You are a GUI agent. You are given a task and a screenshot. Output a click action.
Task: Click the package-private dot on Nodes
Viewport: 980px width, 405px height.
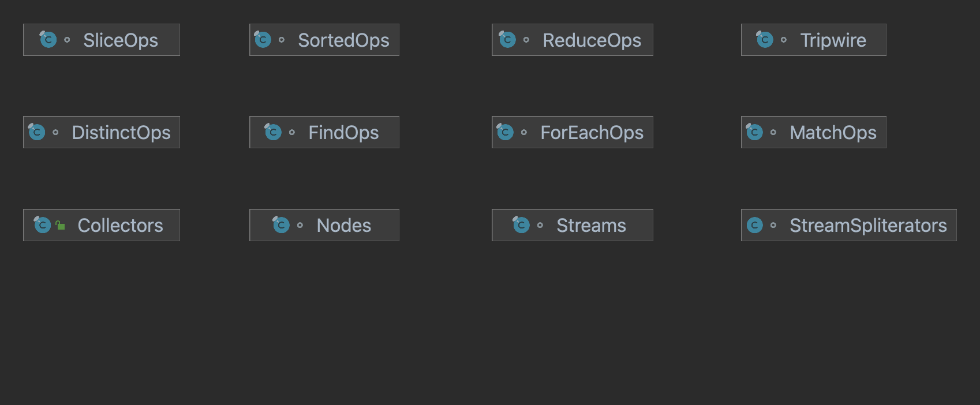300,225
